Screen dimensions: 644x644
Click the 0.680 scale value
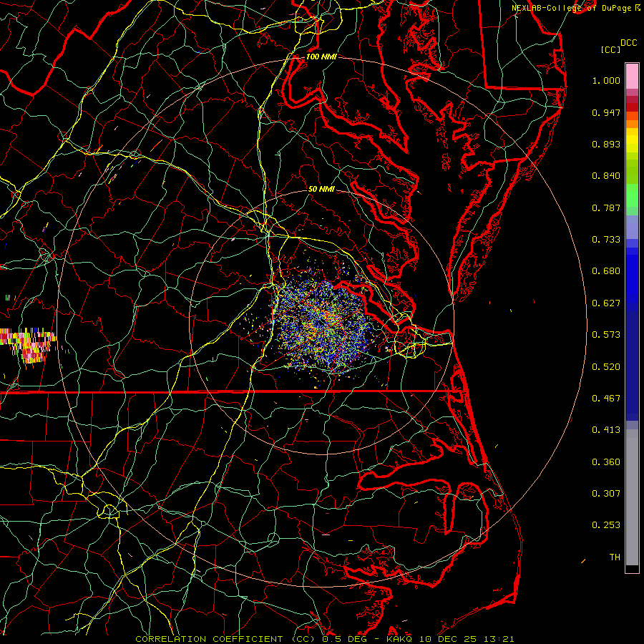click(606, 271)
